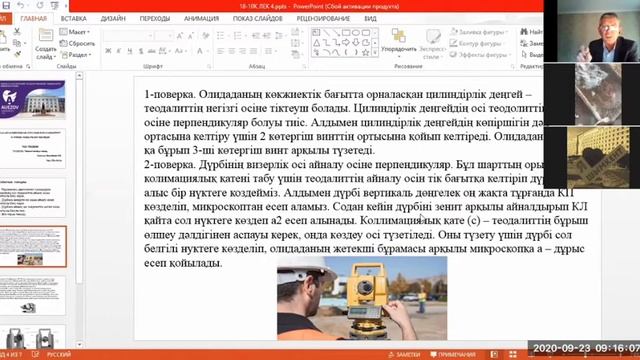Select the star shape in shapes gallery
The image size is (640, 360).
(x=366, y=53)
